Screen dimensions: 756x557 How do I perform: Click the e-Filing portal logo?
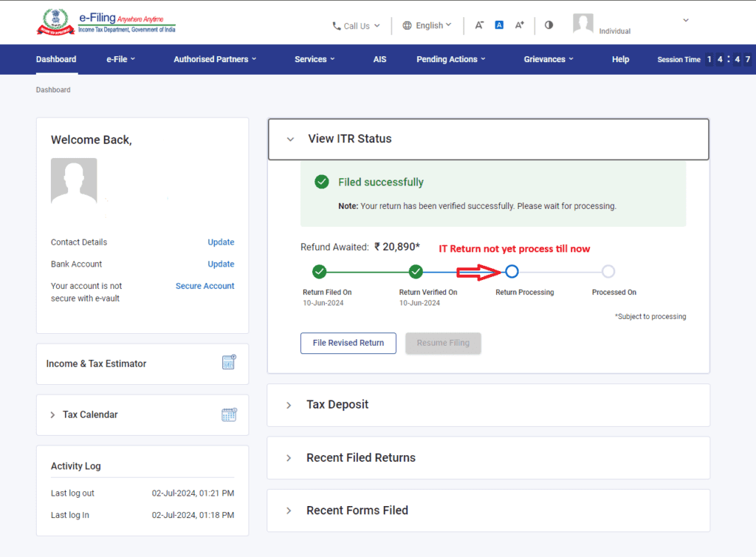(106, 22)
